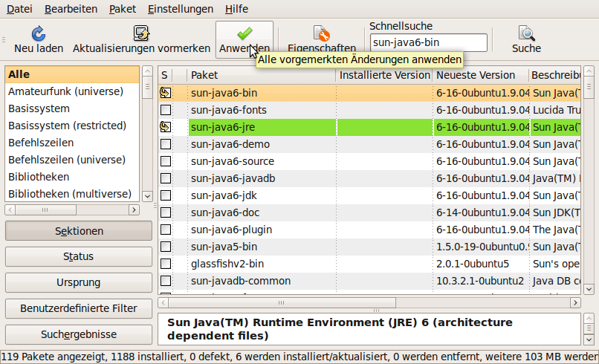Click category list scroll-left arrow
This screenshot has width=599, height=364.
click(x=10, y=209)
